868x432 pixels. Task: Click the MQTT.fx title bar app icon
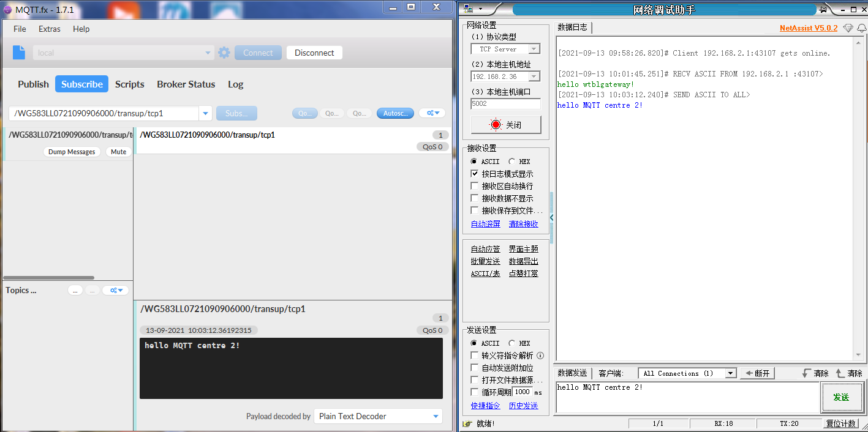click(x=7, y=10)
